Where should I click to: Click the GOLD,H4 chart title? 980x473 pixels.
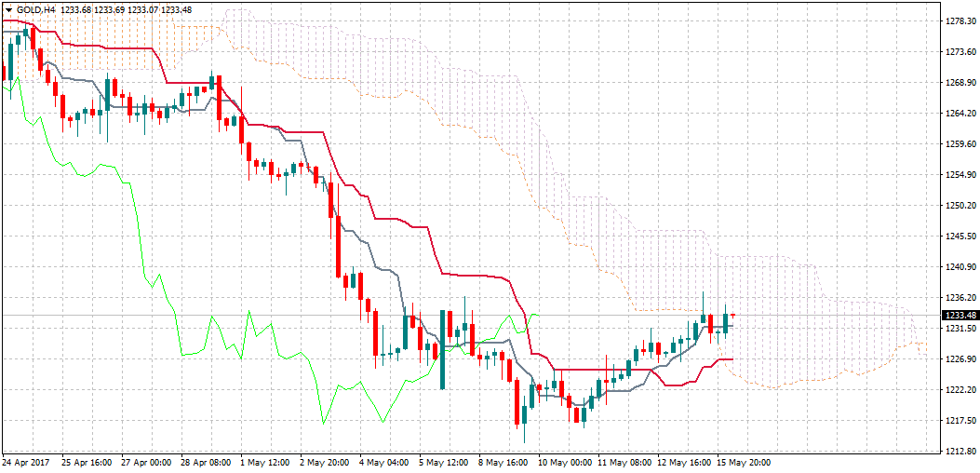point(36,9)
